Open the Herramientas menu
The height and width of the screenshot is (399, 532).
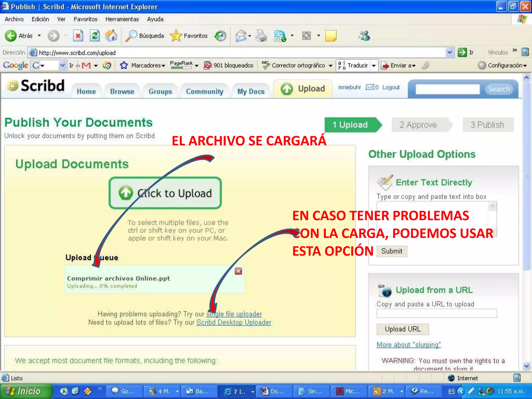coord(122,19)
